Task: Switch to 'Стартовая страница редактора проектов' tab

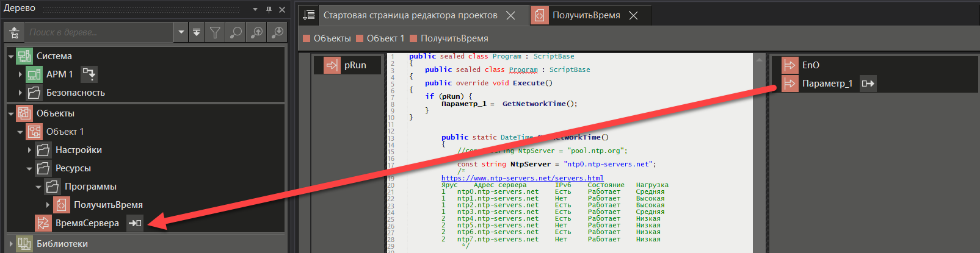Action: (410, 15)
